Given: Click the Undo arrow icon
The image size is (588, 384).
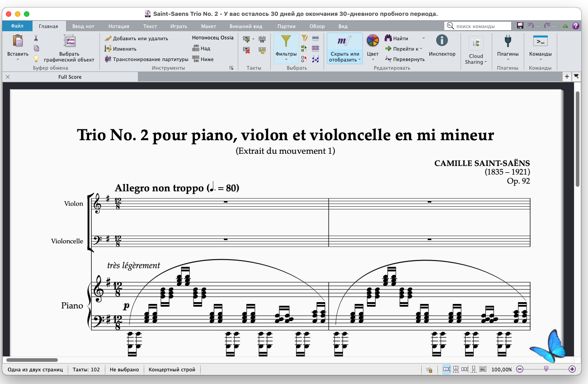Looking at the screenshot, I should coord(531,26).
